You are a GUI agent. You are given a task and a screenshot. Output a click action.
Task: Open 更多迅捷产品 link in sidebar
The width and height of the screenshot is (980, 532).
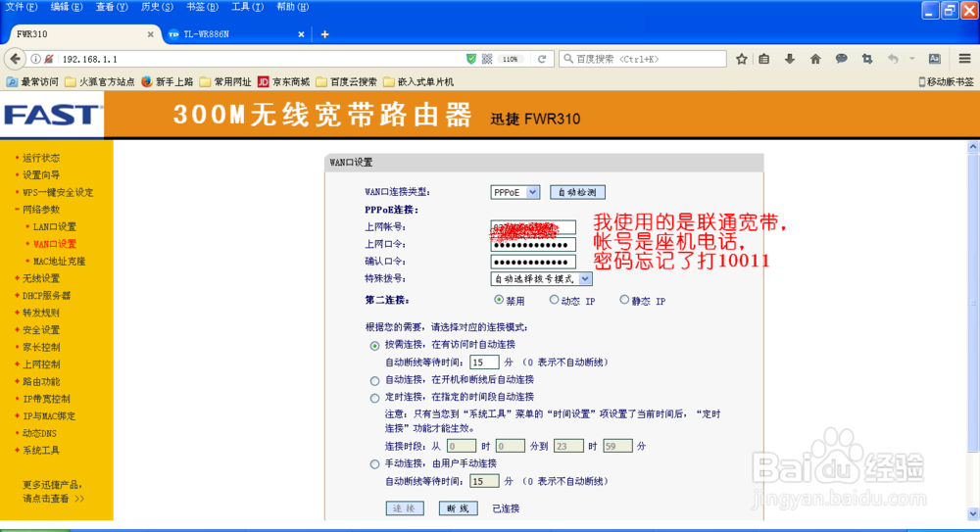(x=53, y=492)
